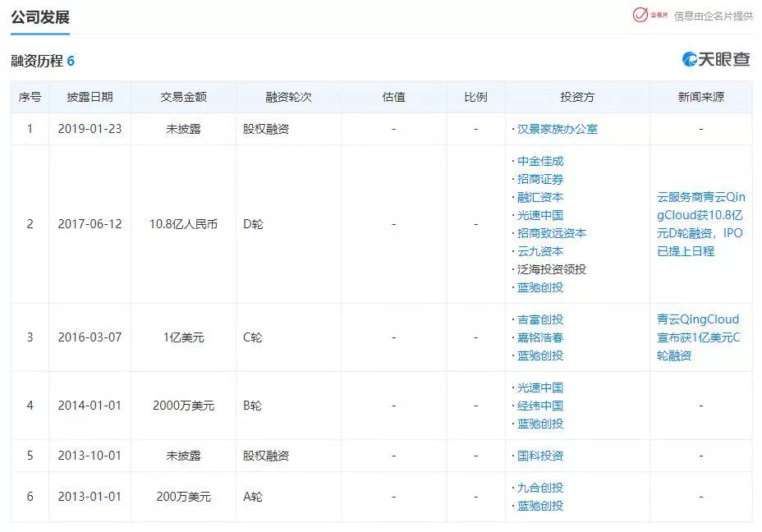Screen dimensions: 762x532
Task: Open 光速中国 link in D轮 row
Action: [x=540, y=215]
